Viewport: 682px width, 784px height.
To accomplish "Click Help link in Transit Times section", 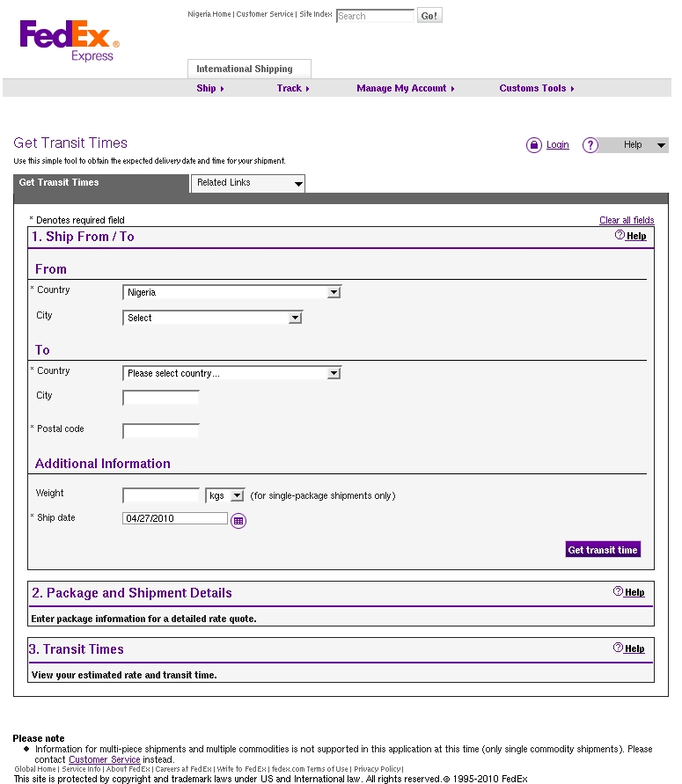I will point(634,648).
